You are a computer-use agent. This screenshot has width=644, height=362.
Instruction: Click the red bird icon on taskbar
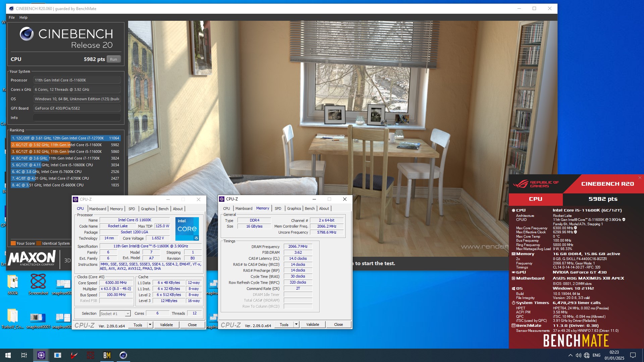click(74, 355)
